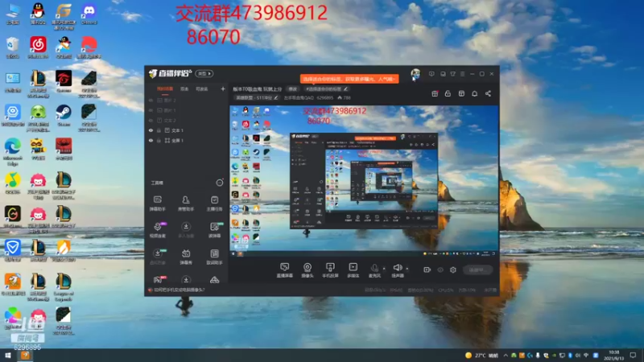This screenshot has width=644, height=362.
Task: Open the 读弹幕 read-danmaku tool
Action: click(214, 230)
